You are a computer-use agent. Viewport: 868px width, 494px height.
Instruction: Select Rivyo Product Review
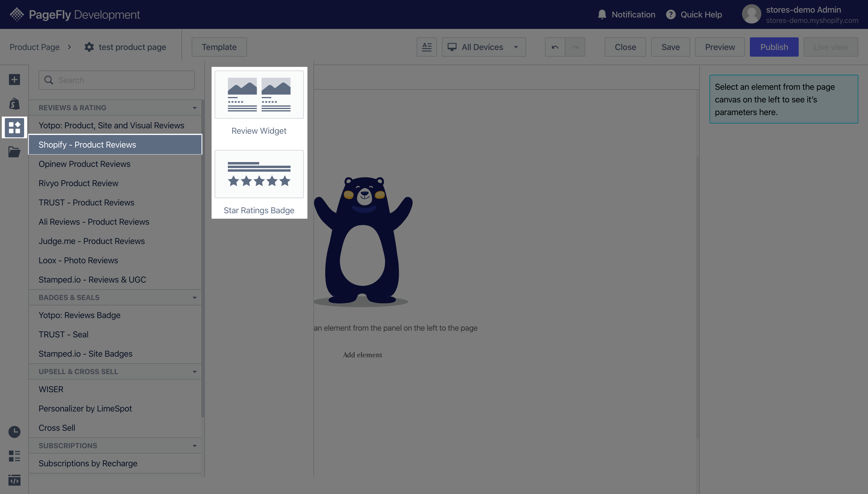[115, 183]
